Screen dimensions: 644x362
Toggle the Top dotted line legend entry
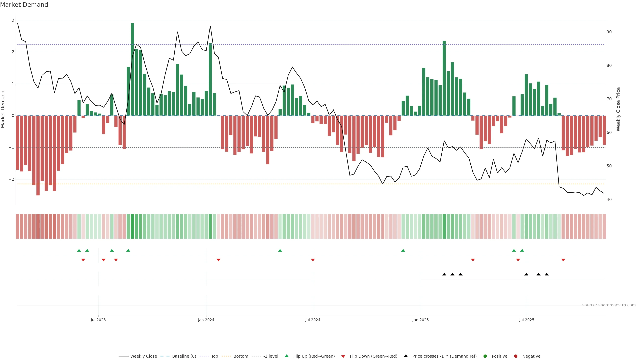pos(214,356)
